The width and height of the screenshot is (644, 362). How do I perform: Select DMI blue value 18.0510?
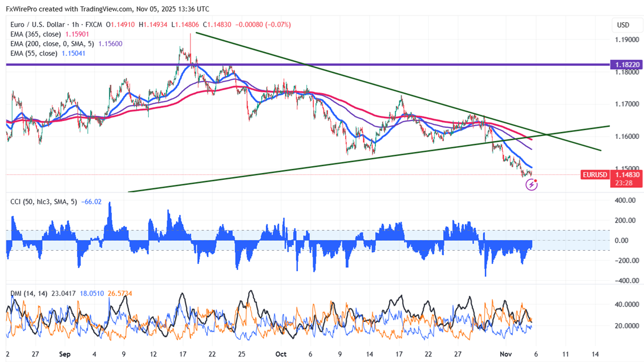pos(92,293)
